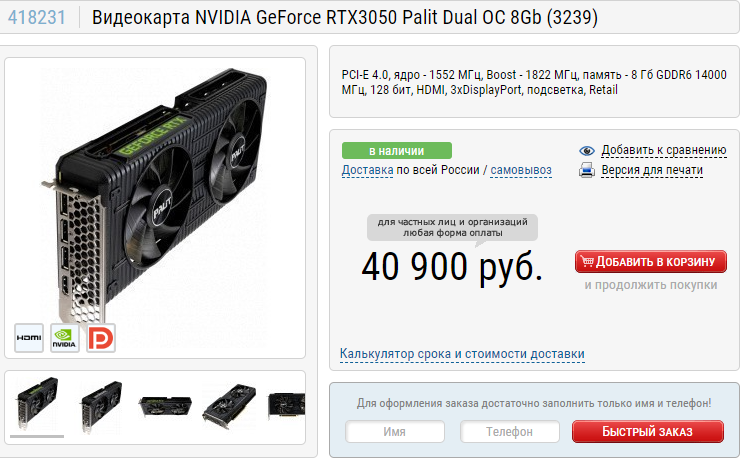
Task: Click the NVIDIA logo badge
Action: (64, 338)
